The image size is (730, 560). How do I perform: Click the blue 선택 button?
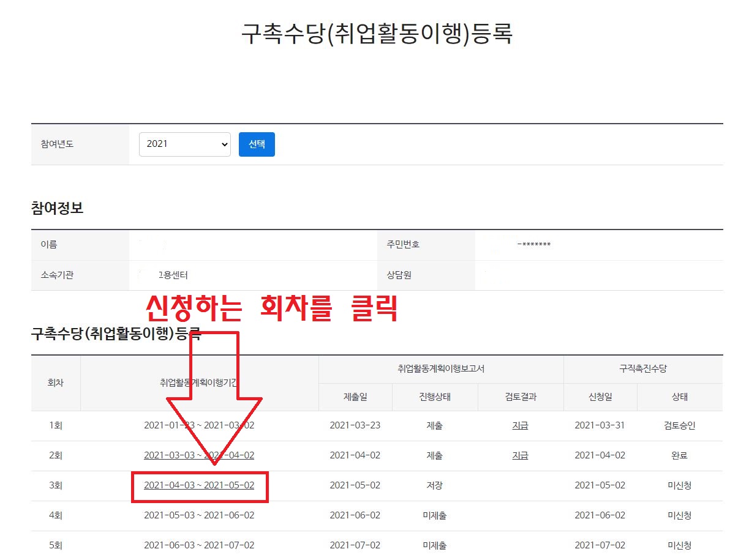(x=257, y=144)
